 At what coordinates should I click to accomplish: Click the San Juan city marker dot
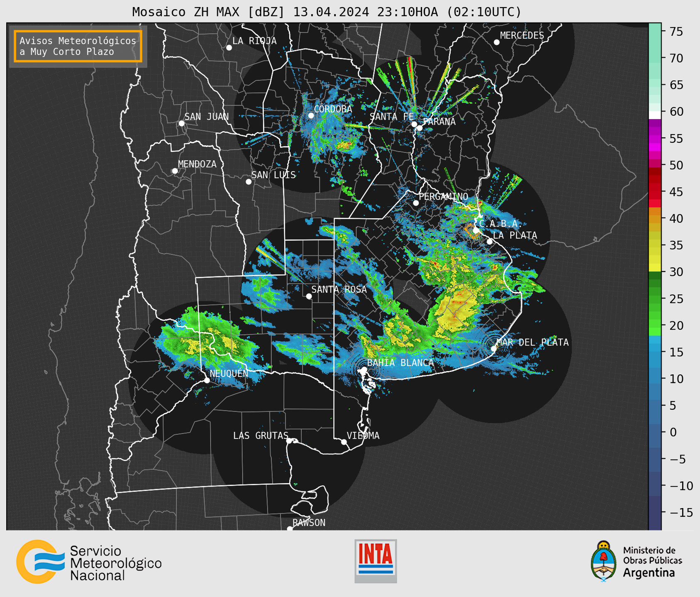pyautogui.click(x=181, y=123)
